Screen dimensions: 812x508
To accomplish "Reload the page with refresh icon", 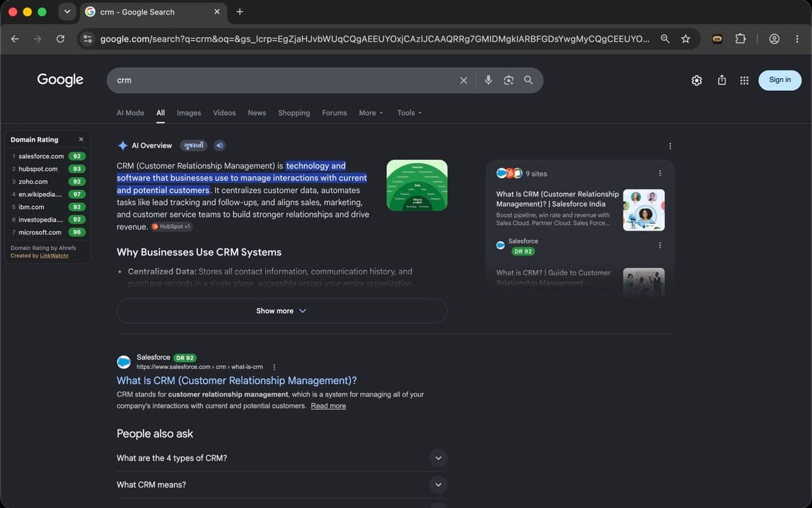I will pos(60,39).
